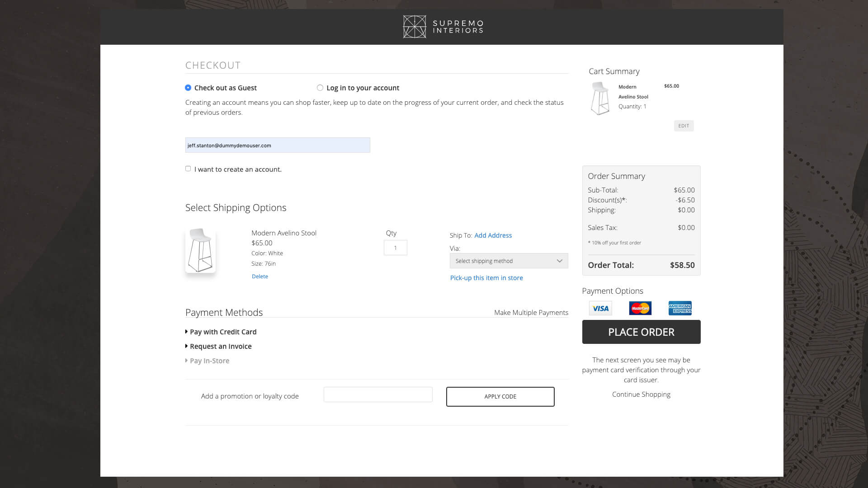Viewport: 868px width, 488px height.
Task: Click the MasterCard payment icon
Action: (640, 308)
